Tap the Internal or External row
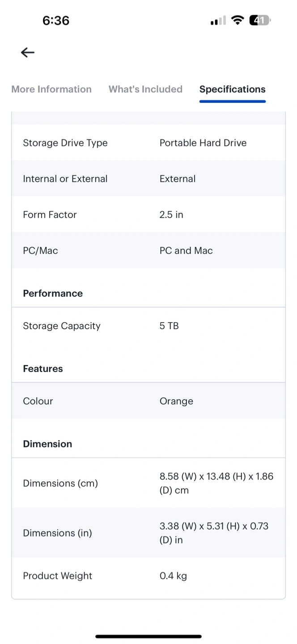Viewport: 297px width, 644px height. pos(148,178)
